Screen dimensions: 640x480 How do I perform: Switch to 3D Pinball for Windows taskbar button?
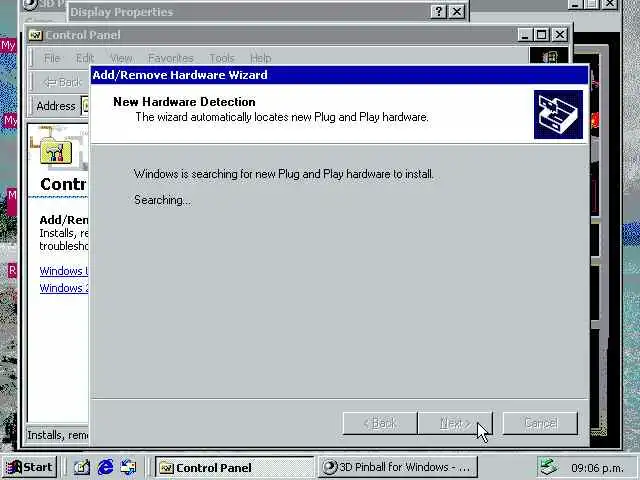coord(398,467)
